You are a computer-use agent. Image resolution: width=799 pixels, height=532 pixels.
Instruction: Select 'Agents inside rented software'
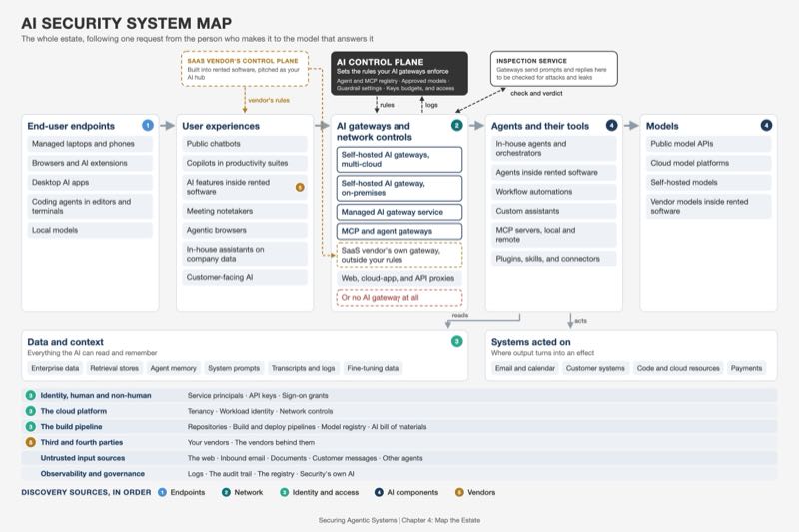click(554, 172)
